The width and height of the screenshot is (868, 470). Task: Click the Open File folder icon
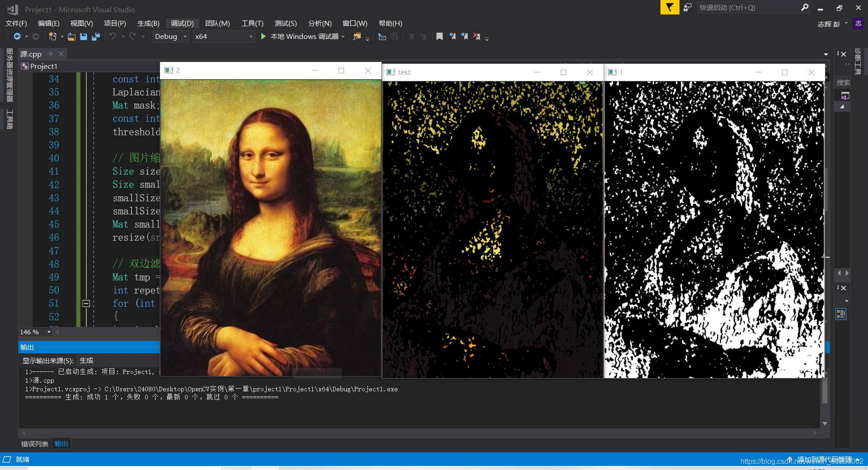(71, 37)
